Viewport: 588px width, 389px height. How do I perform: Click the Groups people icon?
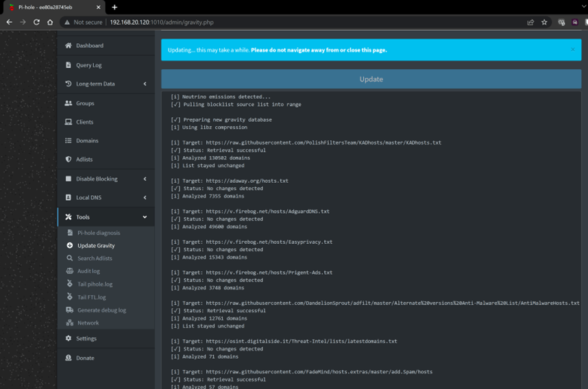point(69,103)
